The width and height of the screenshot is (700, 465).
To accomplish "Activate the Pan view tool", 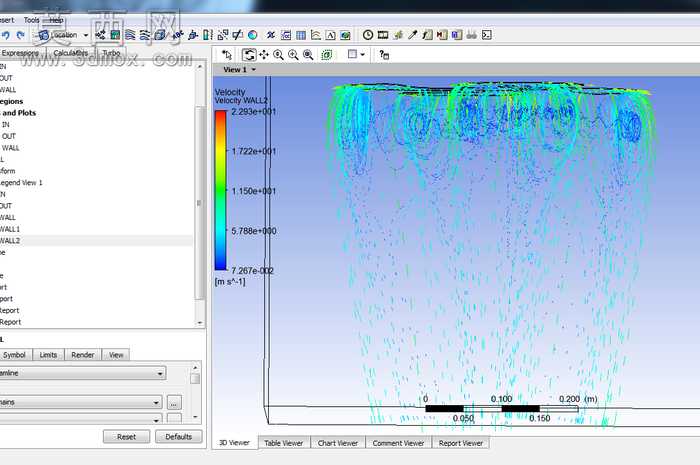I will point(264,55).
